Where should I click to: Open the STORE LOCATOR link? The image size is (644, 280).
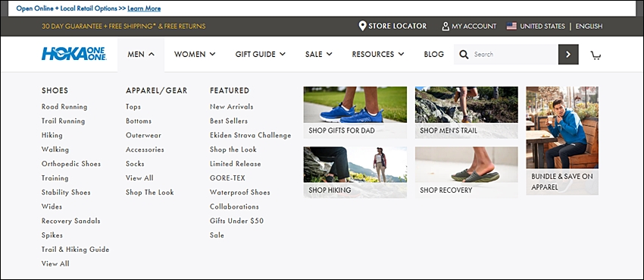[x=397, y=26]
